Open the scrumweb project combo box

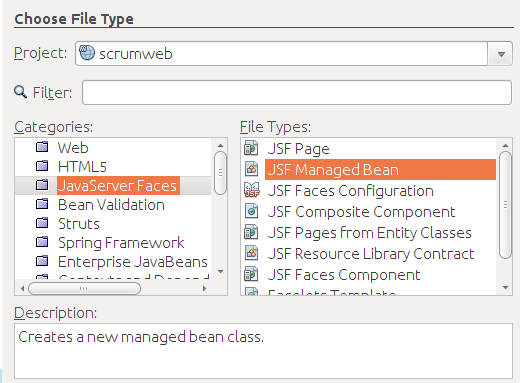[x=294, y=54]
